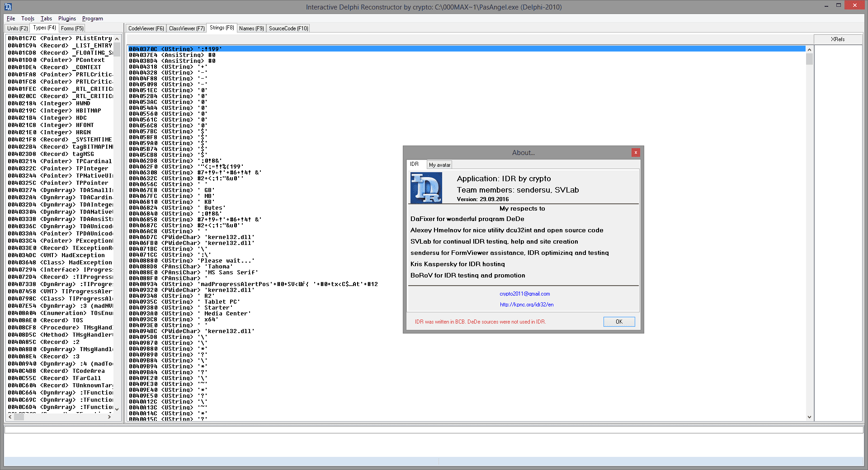Open the Forms (F5) tab

click(x=72, y=28)
